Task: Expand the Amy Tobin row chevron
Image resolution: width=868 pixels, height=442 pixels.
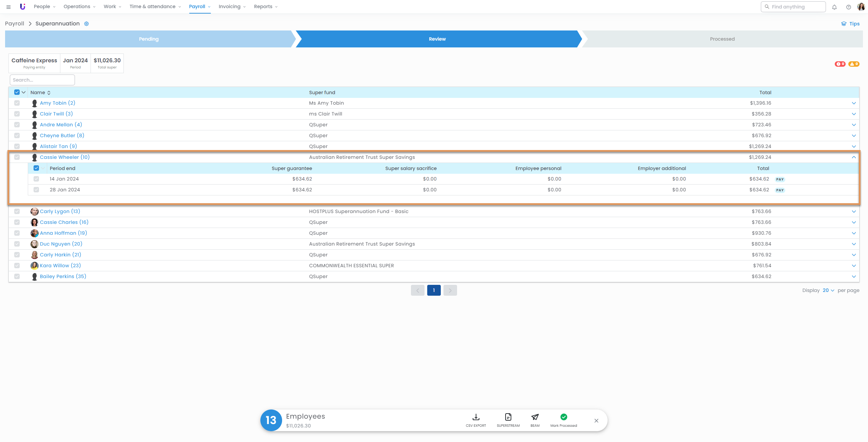Action: (x=854, y=103)
